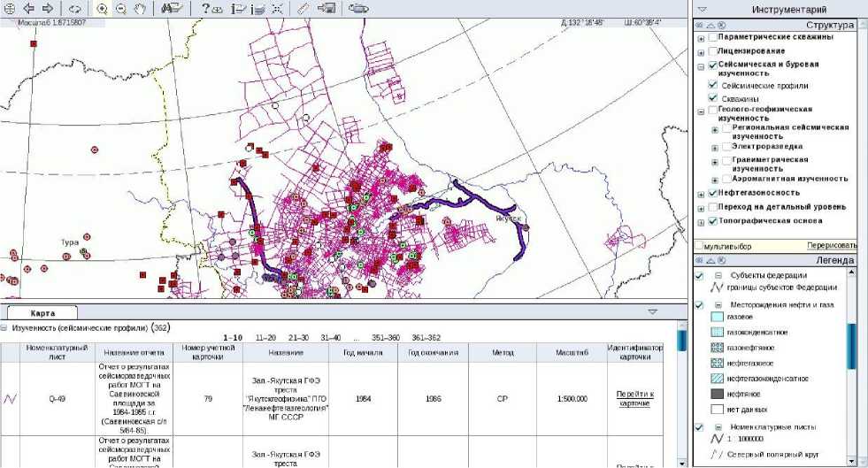Select the Карта tab
The height and width of the screenshot is (468, 868).
42,313
